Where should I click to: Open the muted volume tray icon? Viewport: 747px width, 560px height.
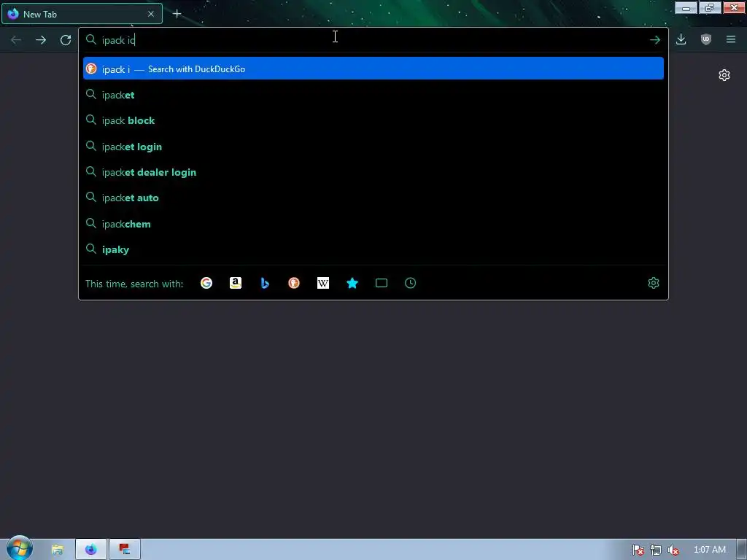tap(673, 550)
